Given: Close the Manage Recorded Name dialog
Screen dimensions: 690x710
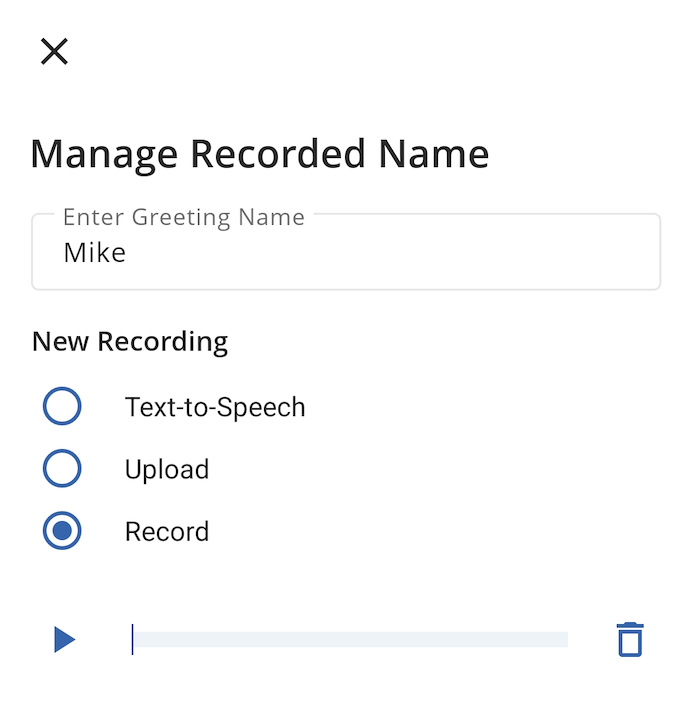Looking at the screenshot, I should point(54,51).
